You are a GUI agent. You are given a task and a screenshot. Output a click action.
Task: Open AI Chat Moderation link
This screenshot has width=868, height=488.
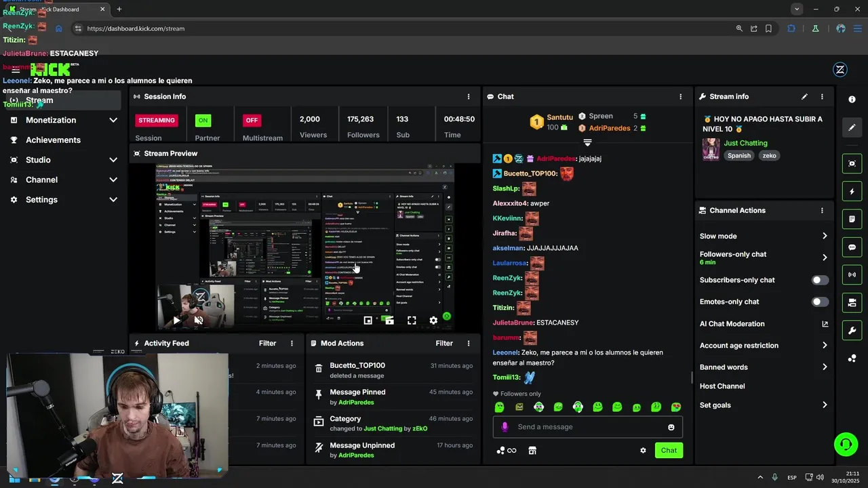click(x=764, y=323)
